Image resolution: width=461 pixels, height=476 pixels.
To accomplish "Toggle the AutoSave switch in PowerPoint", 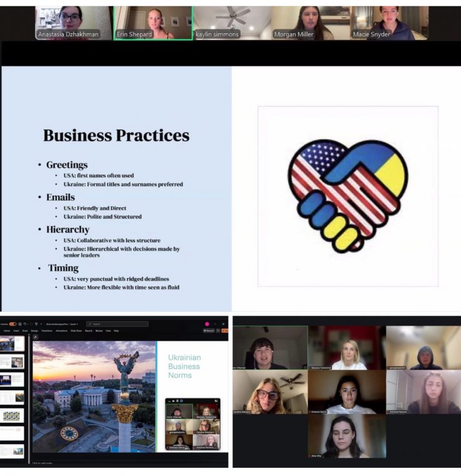I will (x=13, y=324).
